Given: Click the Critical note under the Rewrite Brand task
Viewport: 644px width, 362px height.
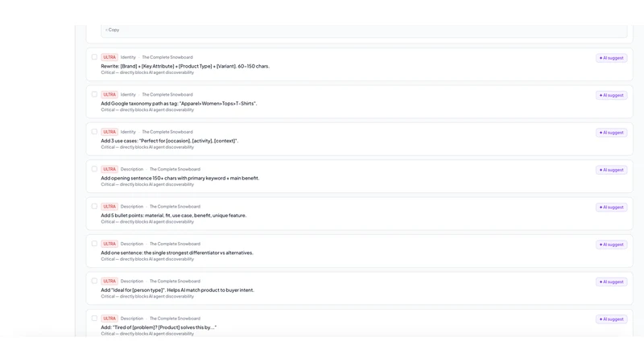Looking at the screenshot, I should click(x=147, y=72).
